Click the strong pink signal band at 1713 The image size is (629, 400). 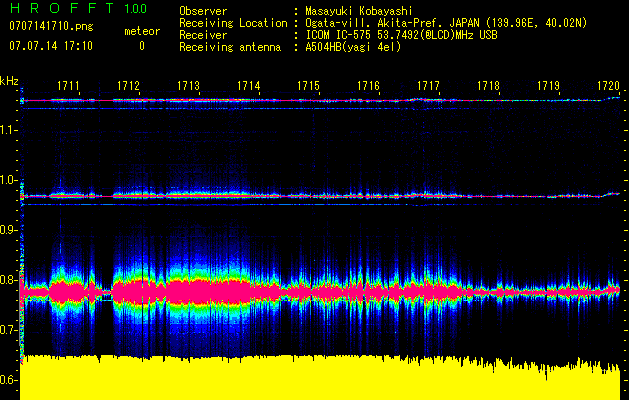coord(189,291)
